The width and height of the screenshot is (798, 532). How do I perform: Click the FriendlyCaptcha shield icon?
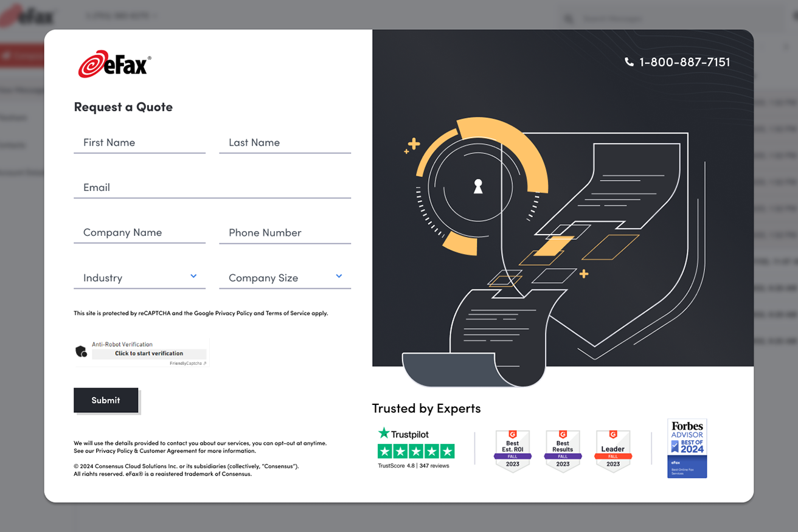81,351
